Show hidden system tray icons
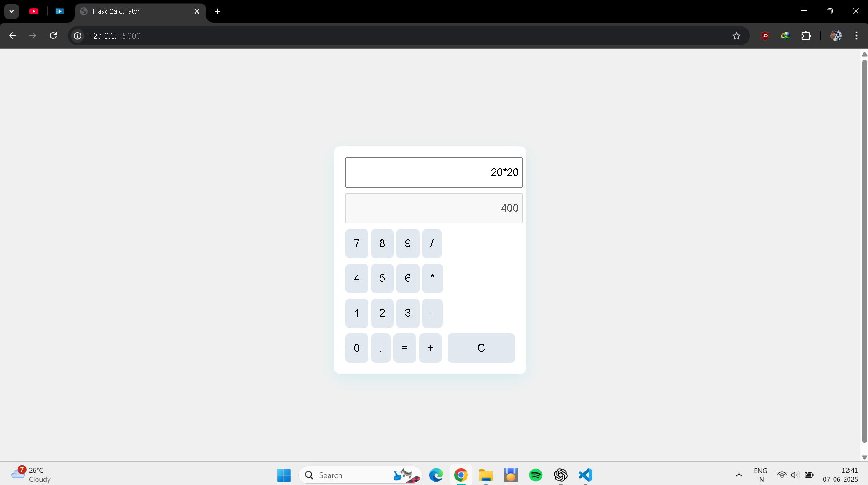This screenshot has width=868, height=485. [739, 475]
